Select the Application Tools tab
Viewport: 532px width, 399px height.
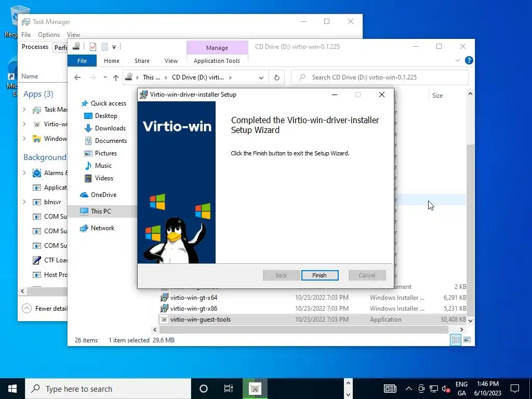click(x=217, y=61)
